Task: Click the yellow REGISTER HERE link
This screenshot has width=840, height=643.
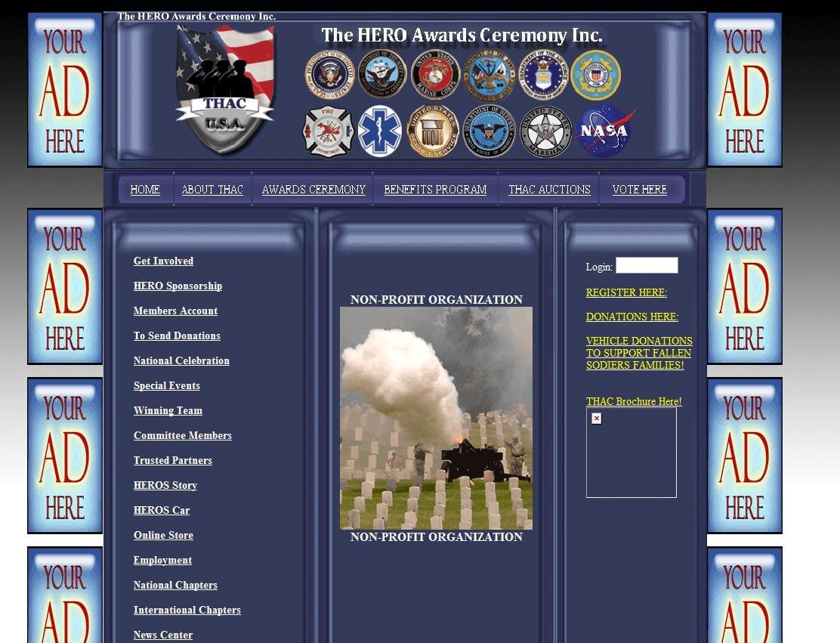Action: pyautogui.click(x=626, y=292)
